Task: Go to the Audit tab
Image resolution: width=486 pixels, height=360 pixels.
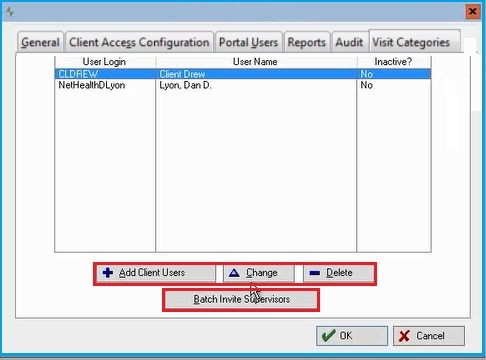Action: (x=349, y=42)
